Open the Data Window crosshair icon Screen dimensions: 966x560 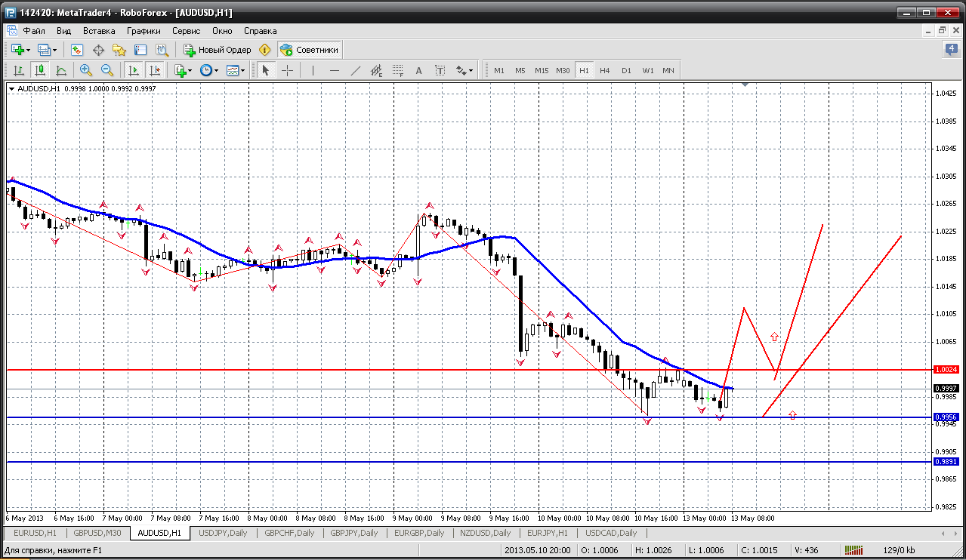coord(98,50)
